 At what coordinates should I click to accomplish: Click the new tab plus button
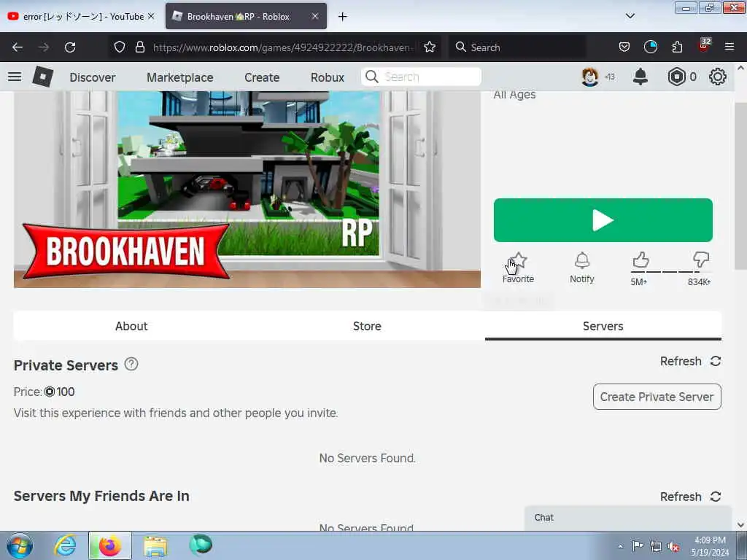click(342, 17)
